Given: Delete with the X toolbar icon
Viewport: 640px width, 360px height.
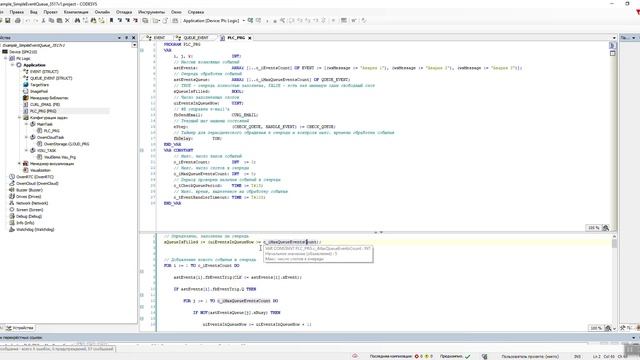Looking at the screenshot, I should (x=67, y=20).
